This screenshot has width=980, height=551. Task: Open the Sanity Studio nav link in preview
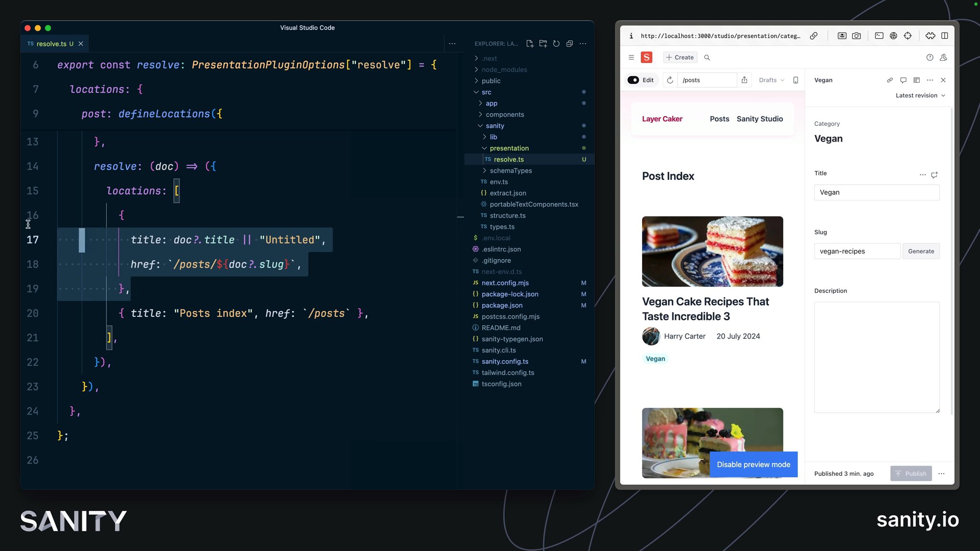click(x=759, y=119)
